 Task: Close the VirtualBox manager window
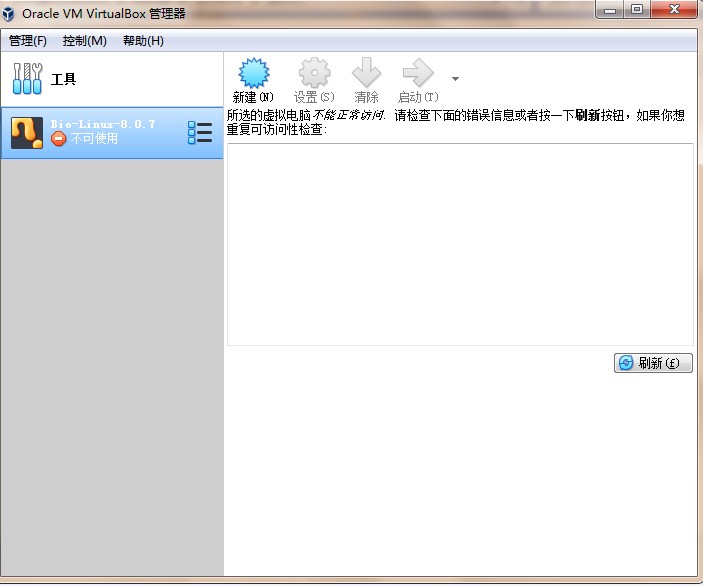point(674,9)
